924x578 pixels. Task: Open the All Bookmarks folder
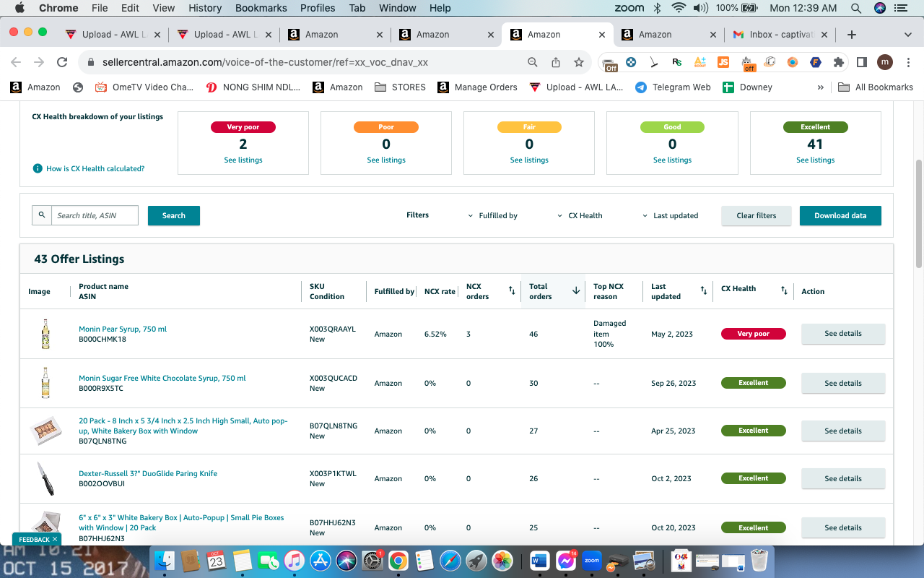point(876,87)
